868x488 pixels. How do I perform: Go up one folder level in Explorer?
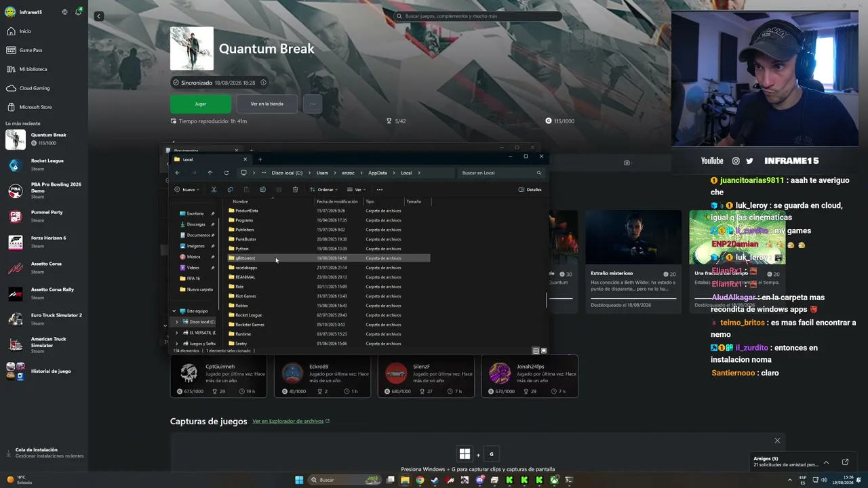click(210, 173)
